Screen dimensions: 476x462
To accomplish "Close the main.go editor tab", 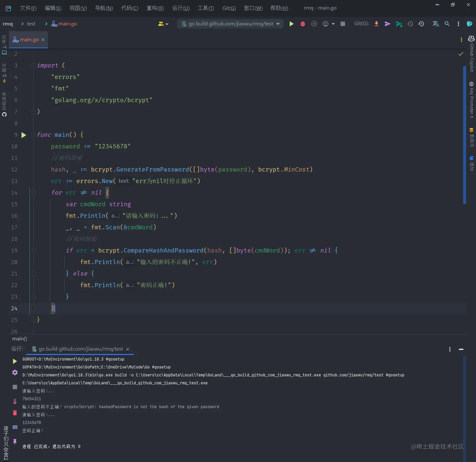I will pos(43,40).
